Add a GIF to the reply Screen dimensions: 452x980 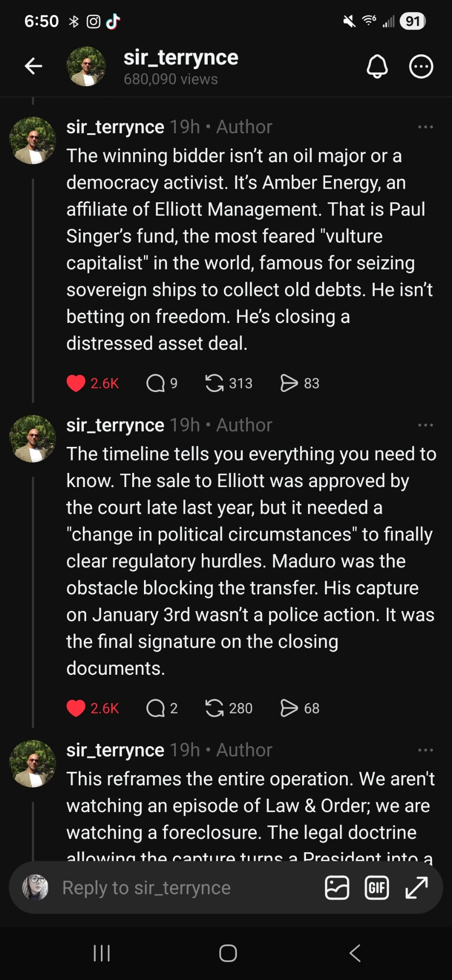click(x=377, y=888)
